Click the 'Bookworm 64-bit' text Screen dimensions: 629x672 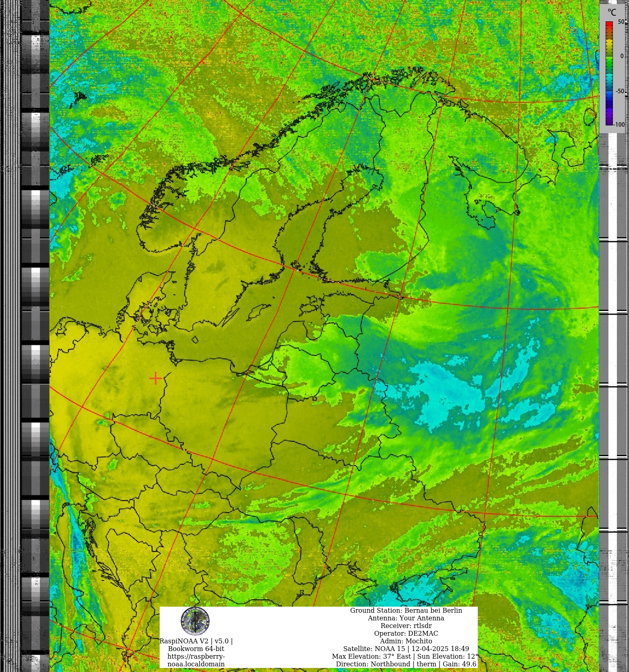[x=196, y=649]
